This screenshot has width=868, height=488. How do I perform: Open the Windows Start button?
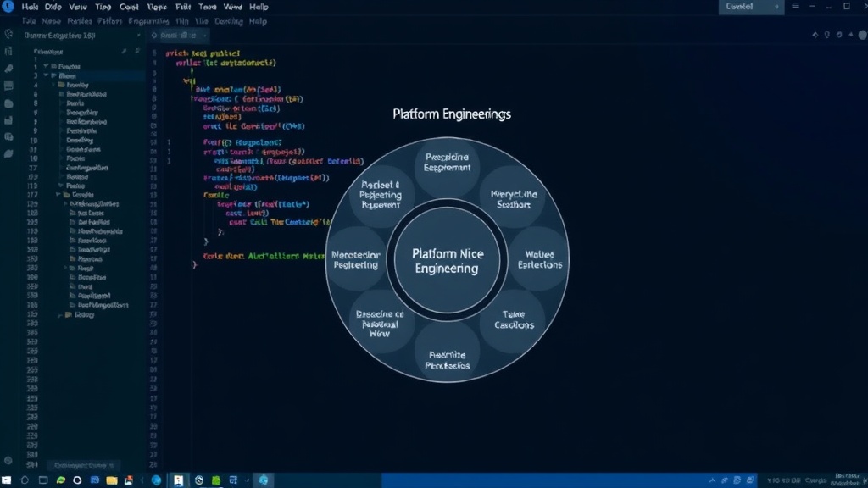[x=7, y=480]
